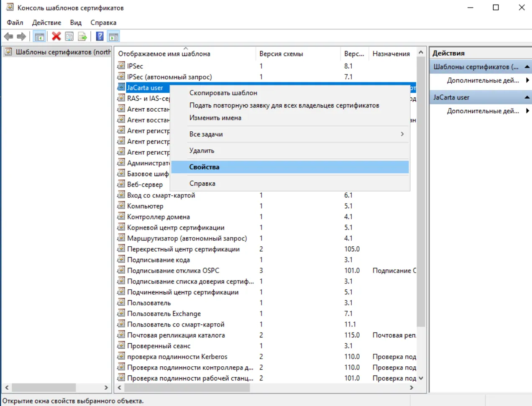Click the blue question mark help icon
Screen dimensions: 532x406
coord(100,37)
